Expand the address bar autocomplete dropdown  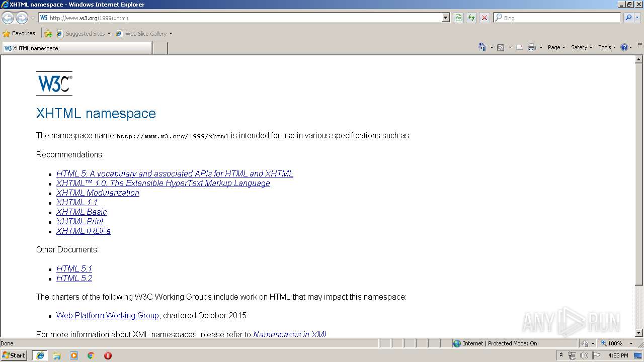446,18
